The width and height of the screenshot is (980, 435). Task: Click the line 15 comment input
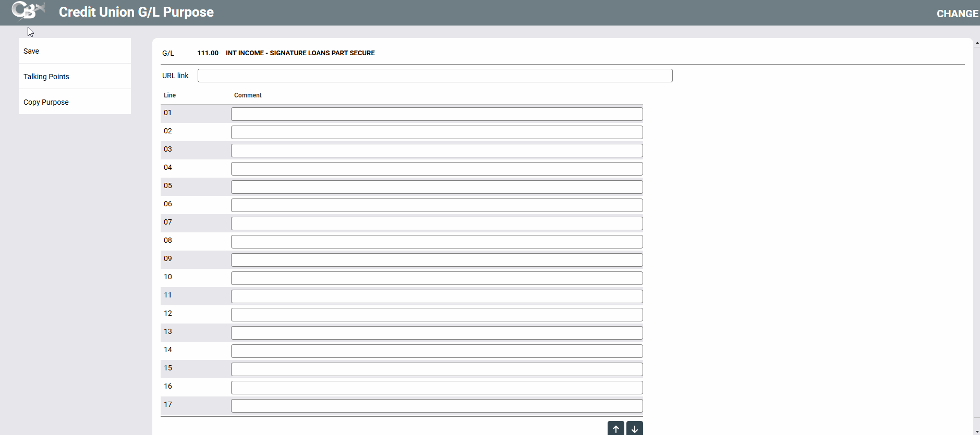tap(437, 369)
